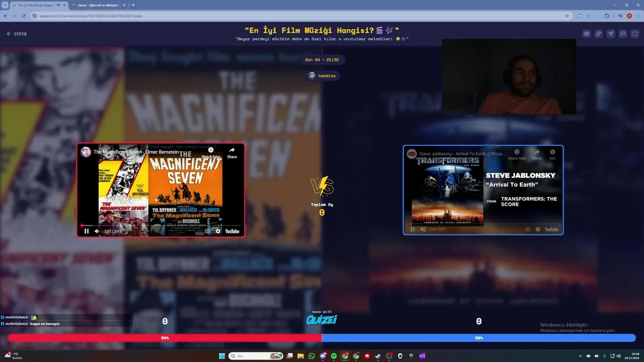644x362 pixels.
Task: Close the 'En İyi Film Müziği' tab
Action: (64, 5)
